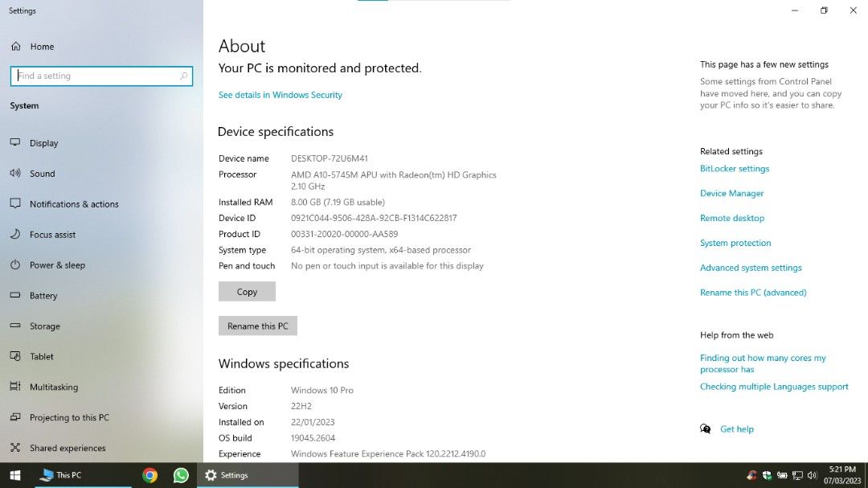Screen dimensions: 868x488
Task: Click Edition value Windows 10 Pro
Action: (322, 390)
